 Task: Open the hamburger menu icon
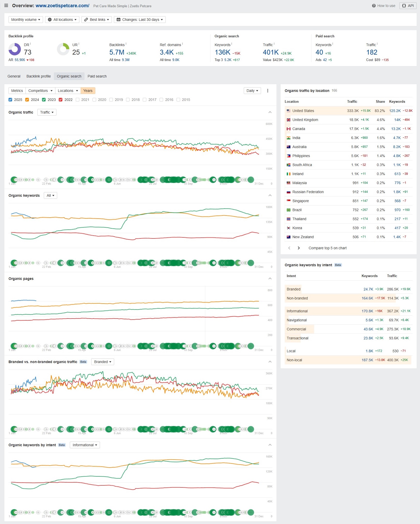tap(6, 6)
